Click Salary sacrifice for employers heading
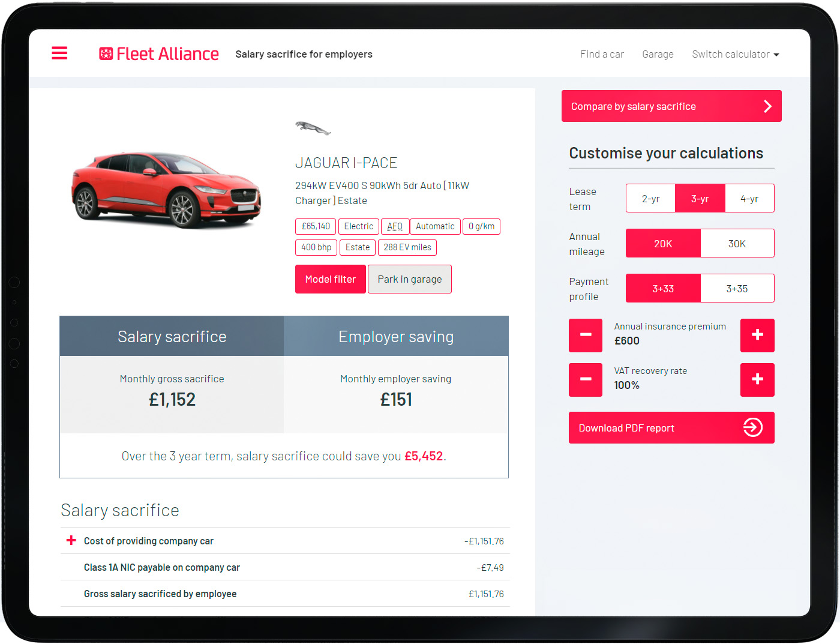This screenshot has width=840, height=644. coord(304,54)
